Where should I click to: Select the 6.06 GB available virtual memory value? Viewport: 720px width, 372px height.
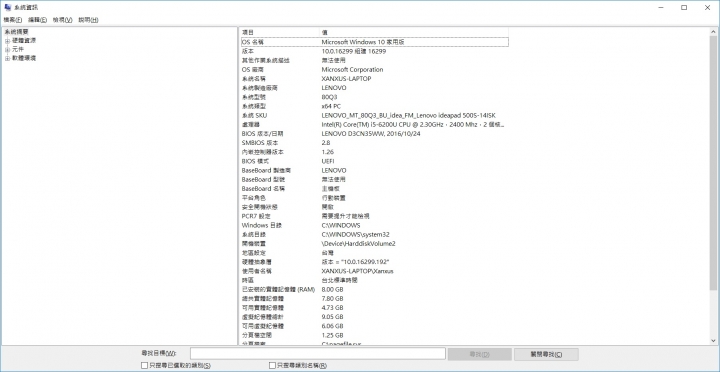click(332, 326)
